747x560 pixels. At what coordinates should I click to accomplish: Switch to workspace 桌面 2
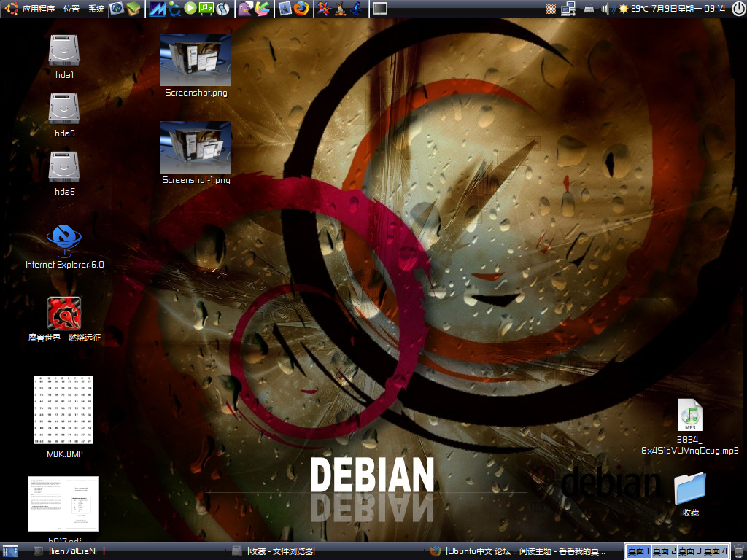(664, 551)
